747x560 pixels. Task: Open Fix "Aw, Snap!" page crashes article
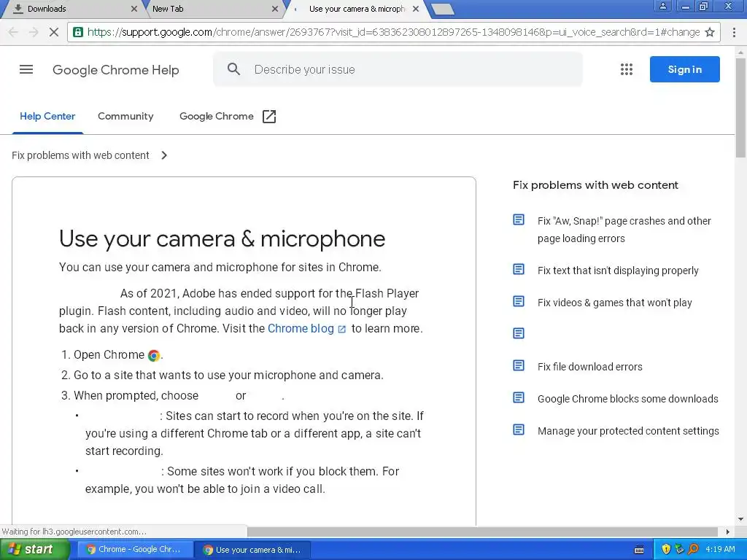click(624, 230)
